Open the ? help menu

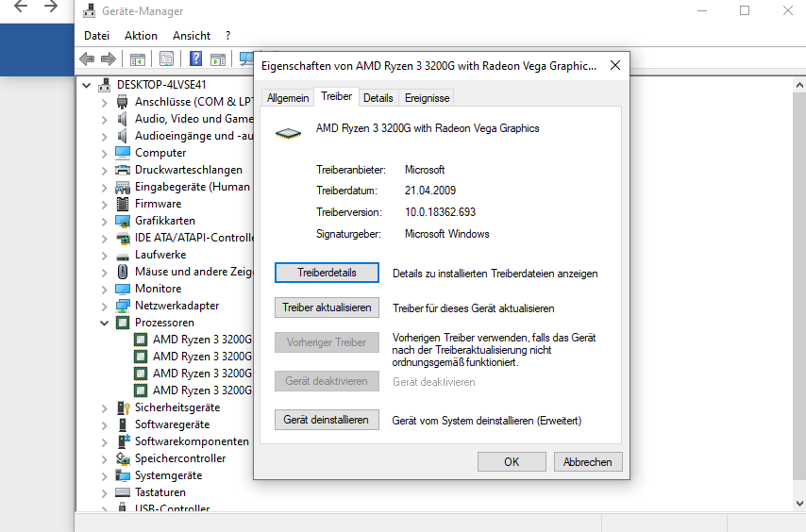[x=227, y=36]
